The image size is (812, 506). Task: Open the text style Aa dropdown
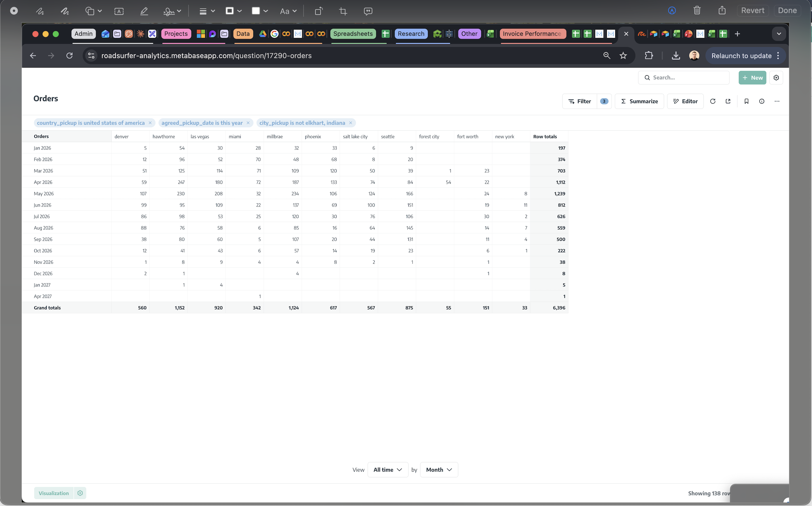click(288, 11)
